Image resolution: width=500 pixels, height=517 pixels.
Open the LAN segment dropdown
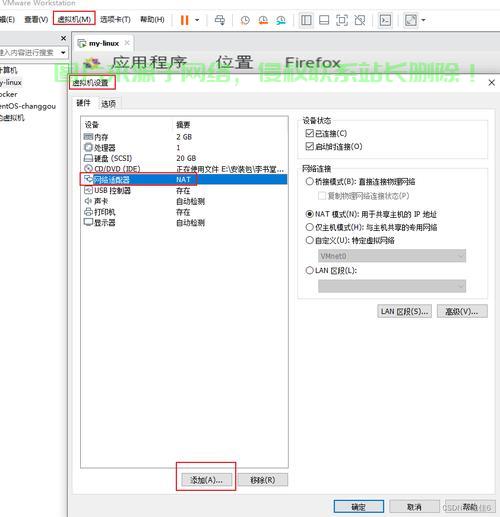[392, 286]
